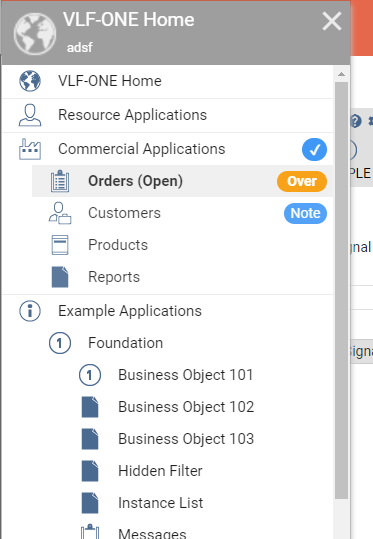Click the large globe icon in header
This screenshot has height=539, width=373.
(x=35, y=34)
